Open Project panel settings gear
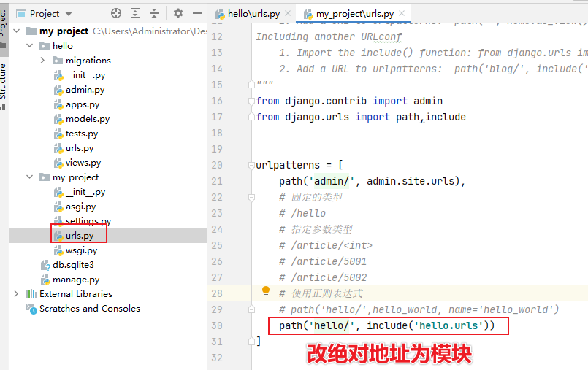Image resolution: width=588 pixels, height=370 pixels. [178, 13]
